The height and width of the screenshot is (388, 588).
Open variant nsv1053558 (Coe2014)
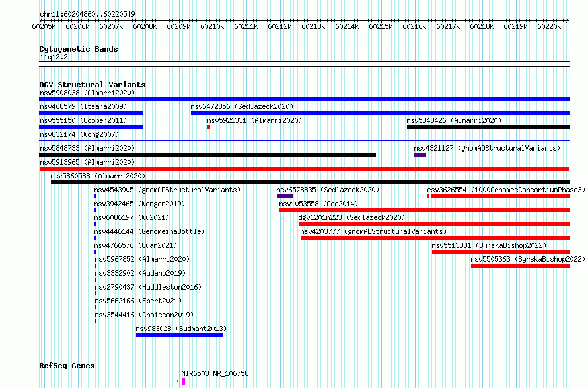pyautogui.click(x=318, y=204)
